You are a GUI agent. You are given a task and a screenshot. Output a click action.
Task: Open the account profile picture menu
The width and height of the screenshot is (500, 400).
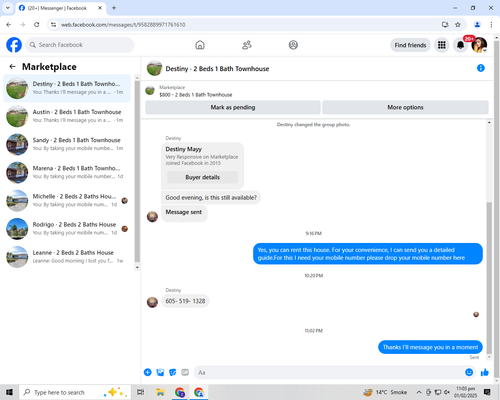coord(479,45)
